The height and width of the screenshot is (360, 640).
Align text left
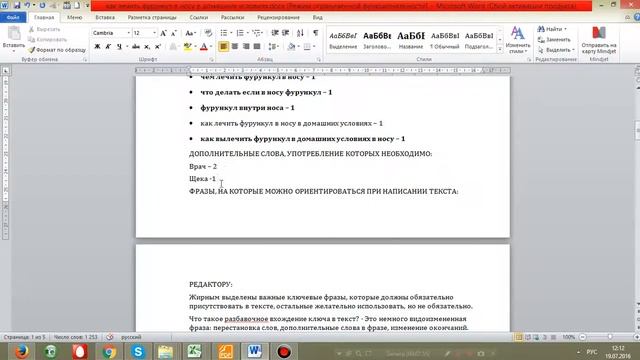[x=224, y=47]
